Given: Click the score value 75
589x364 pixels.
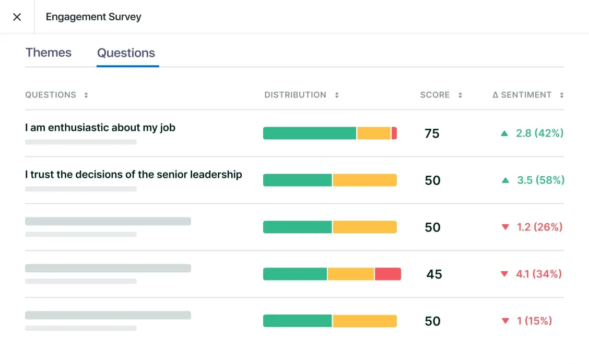Looking at the screenshot, I should click(432, 134).
